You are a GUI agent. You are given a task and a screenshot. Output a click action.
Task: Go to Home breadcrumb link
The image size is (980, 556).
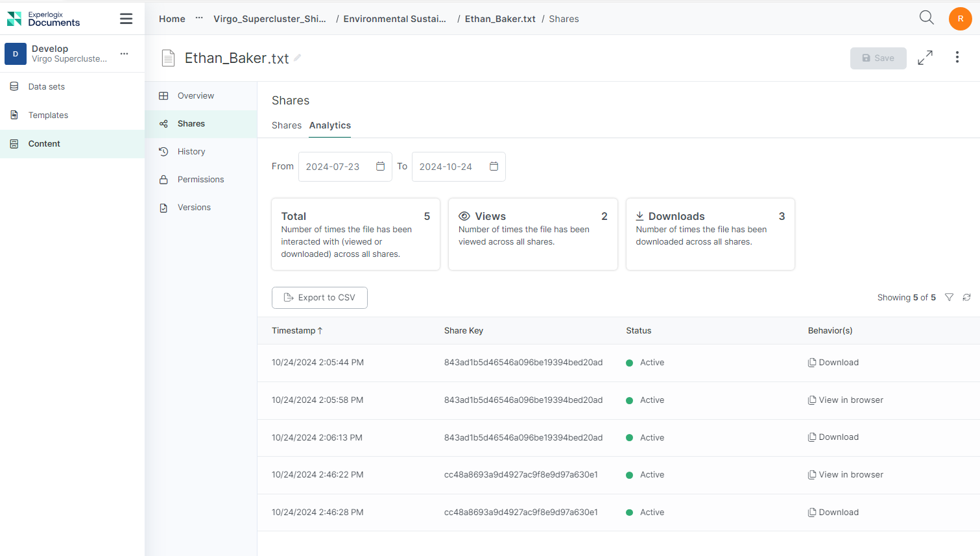point(172,19)
